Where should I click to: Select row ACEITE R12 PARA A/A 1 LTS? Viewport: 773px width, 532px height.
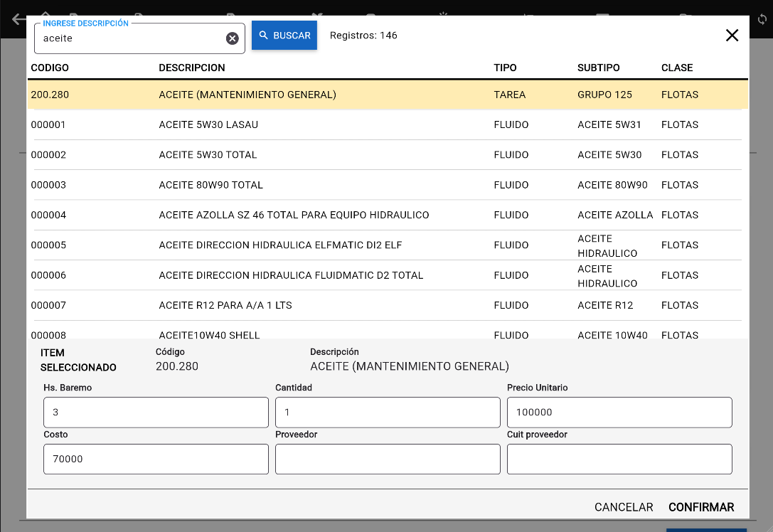(x=388, y=305)
